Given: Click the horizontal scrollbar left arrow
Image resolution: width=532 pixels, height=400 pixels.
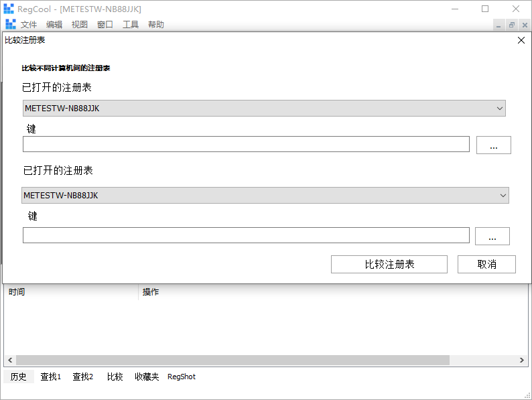Looking at the screenshot, I should [x=10, y=360].
